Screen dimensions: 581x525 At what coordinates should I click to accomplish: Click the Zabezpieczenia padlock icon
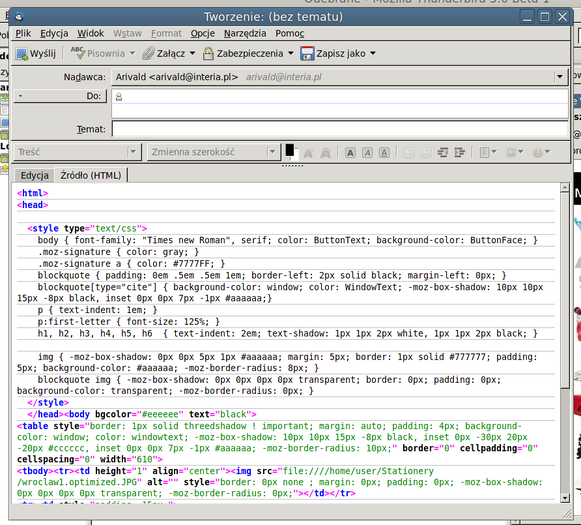click(x=208, y=54)
